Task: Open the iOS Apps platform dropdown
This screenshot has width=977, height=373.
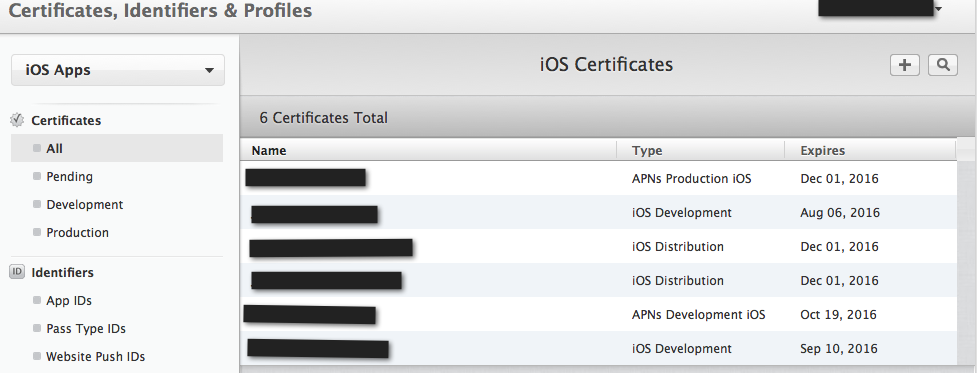Action: pos(118,70)
